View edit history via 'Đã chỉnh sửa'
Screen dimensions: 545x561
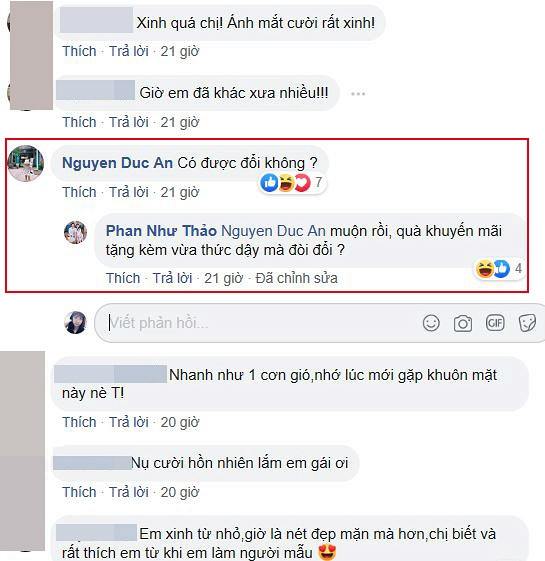click(x=297, y=278)
